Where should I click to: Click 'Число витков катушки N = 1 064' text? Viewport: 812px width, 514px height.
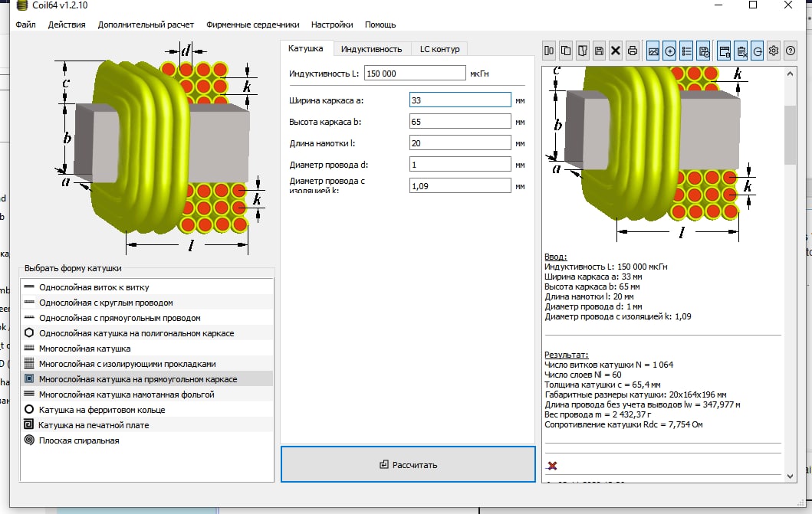609,365
